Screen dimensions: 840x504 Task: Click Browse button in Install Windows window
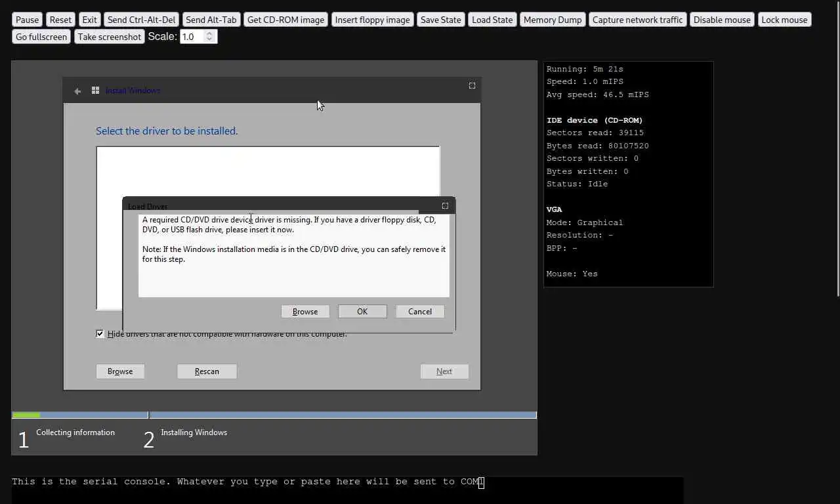[x=120, y=371]
